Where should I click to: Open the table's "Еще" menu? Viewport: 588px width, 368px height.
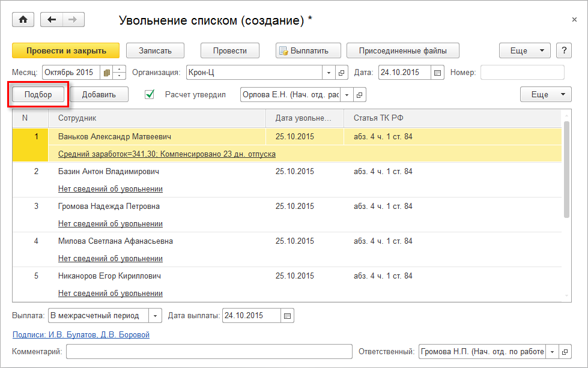[x=545, y=94]
